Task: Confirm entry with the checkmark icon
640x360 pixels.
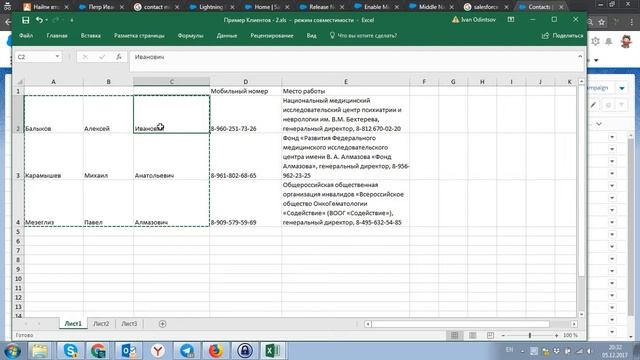Action: click(x=102, y=57)
